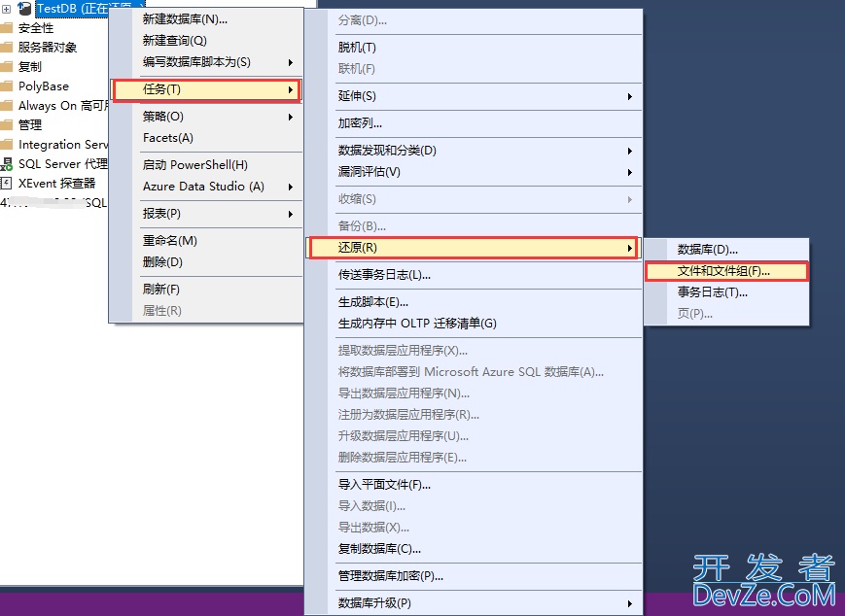
Task: Choose 生成内存中 OLTP 迁移清单(G)
Action: [475, 324]
